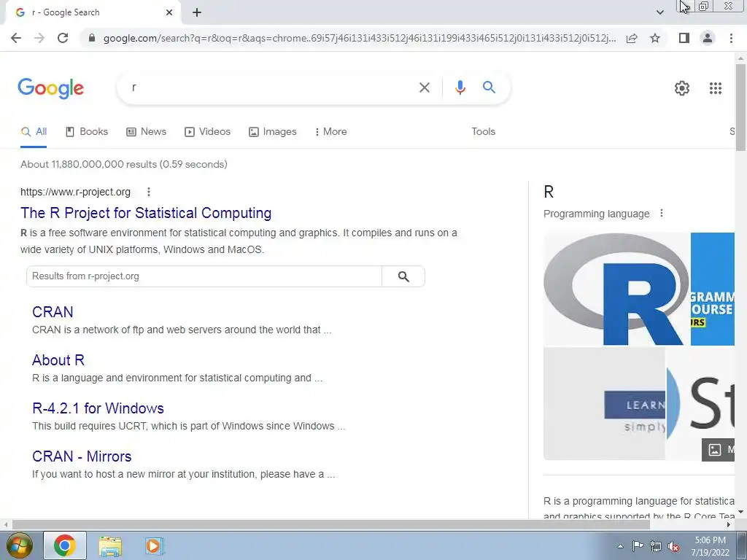Click the taskbar clock 5:06 PM
This screenshot has height=560, width=747.
[x=711, y=540]
